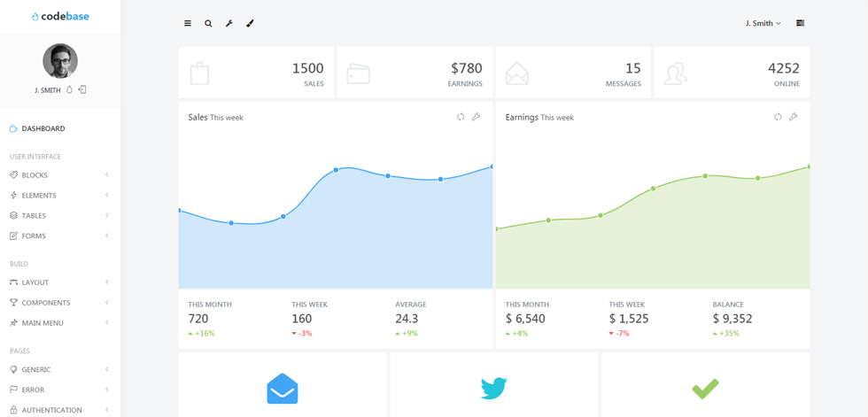This screenshot has height=417, width=868.
Task: Open the $780 Earnings card
Action: pos(415,73)
